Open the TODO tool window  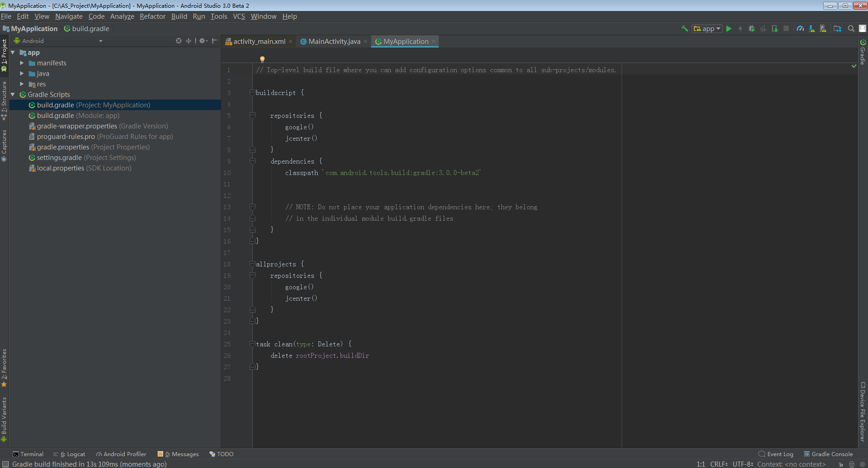coord(222,454)
